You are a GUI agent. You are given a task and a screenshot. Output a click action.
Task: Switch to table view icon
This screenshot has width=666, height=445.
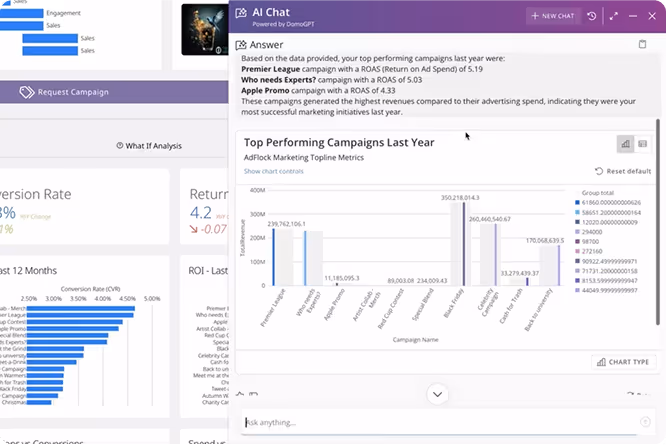(643, 144)
